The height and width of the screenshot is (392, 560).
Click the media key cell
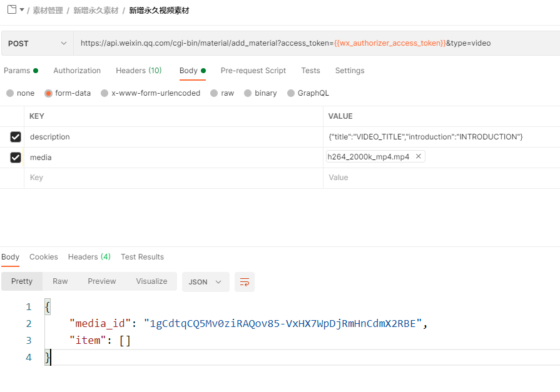pos(173,158)
